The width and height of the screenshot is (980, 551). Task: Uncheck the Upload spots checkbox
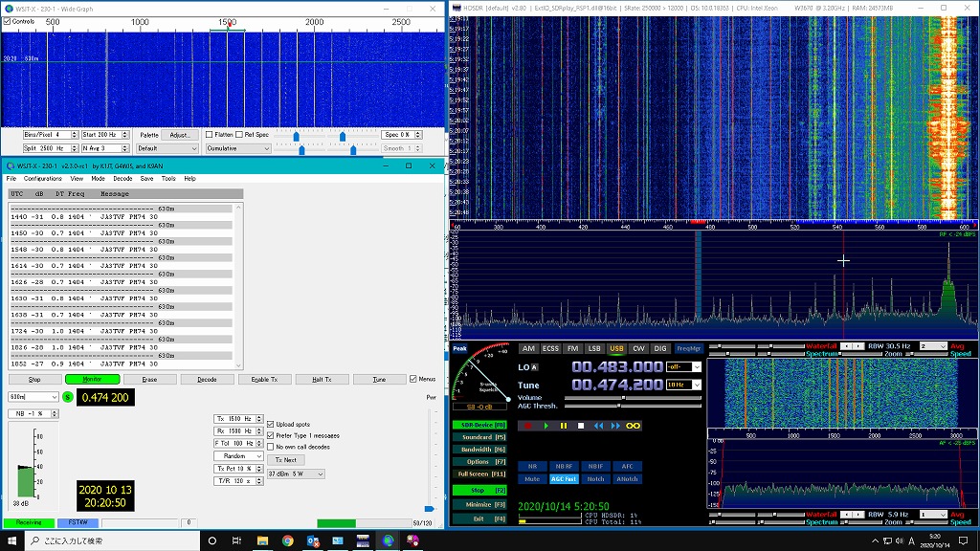270,424
